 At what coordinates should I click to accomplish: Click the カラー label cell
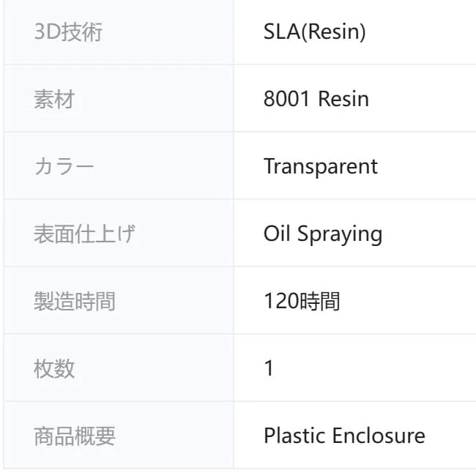(x=64, y=166)
